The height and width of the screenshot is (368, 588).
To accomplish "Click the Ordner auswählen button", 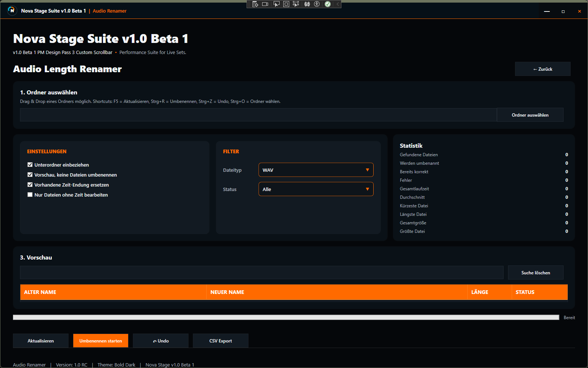I will tap(530, 115).
